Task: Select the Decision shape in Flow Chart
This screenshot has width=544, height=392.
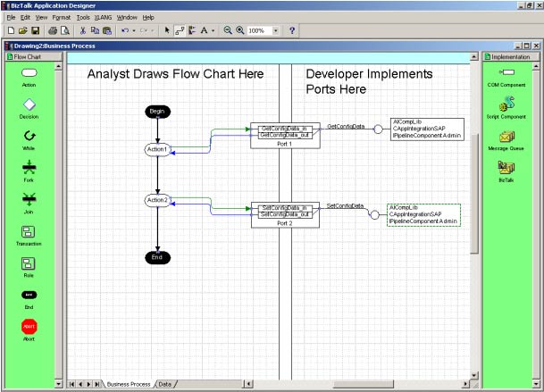Action: [29, 105]
